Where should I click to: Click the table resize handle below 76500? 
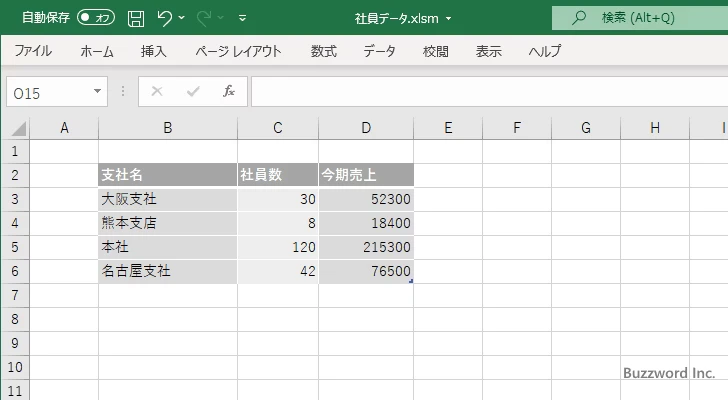(x=411, y=281)
